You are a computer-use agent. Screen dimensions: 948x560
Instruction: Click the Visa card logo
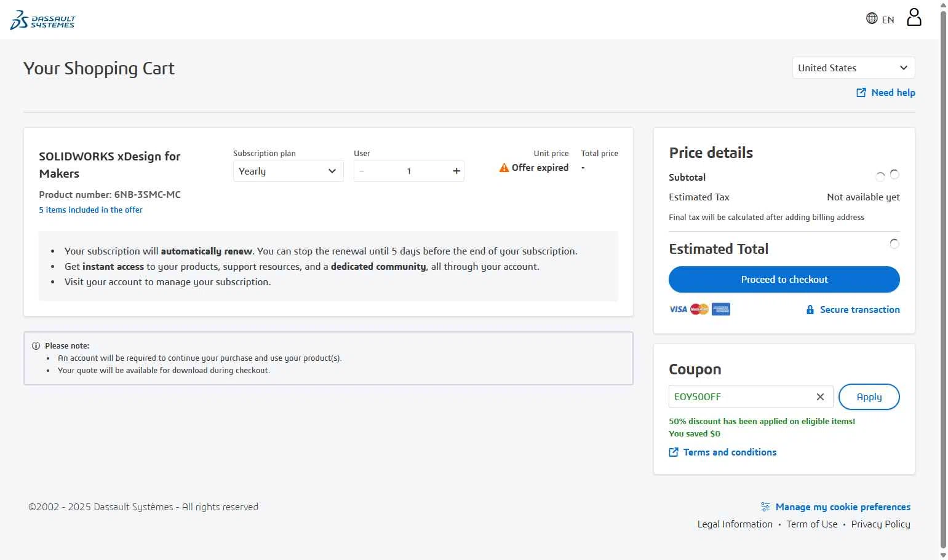pos(678,309)
